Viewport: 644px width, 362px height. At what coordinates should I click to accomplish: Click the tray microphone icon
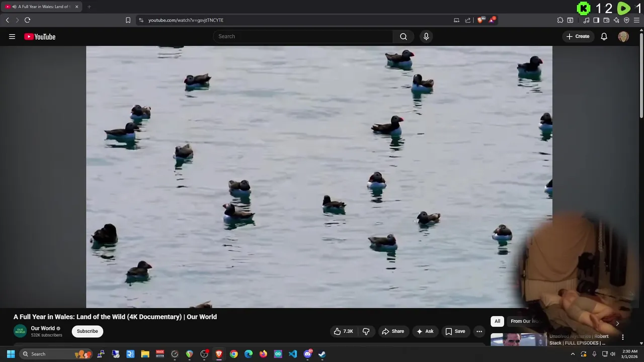click(x=594, y=354)
